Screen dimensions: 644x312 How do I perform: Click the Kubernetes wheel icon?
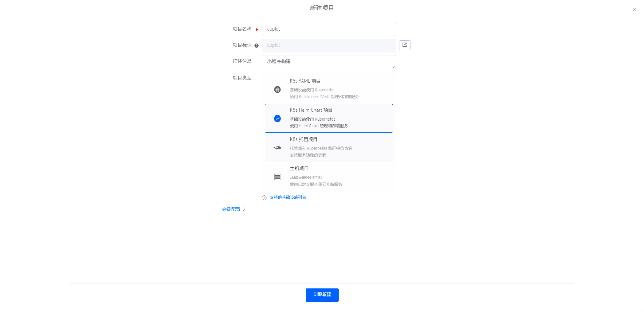tap(277, 89)
